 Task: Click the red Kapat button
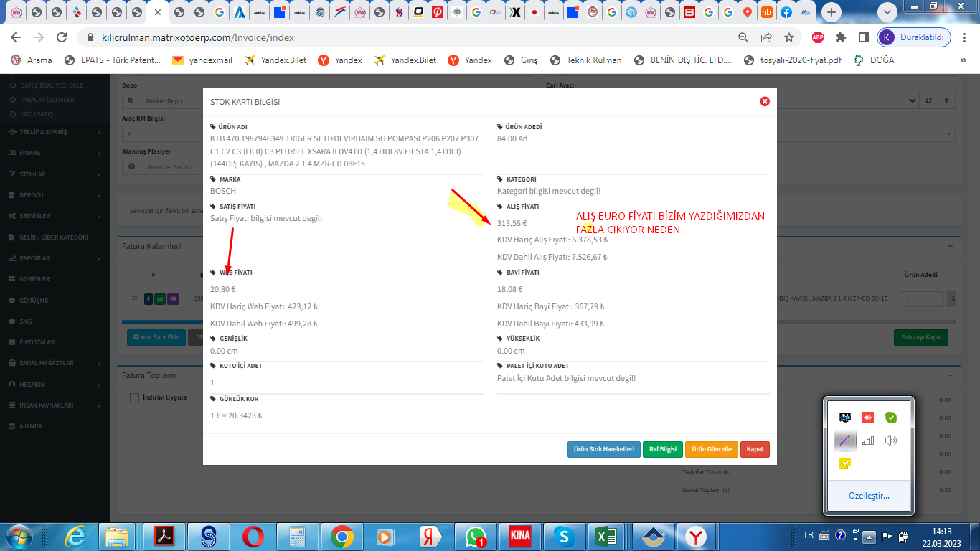tap(755, 449)
